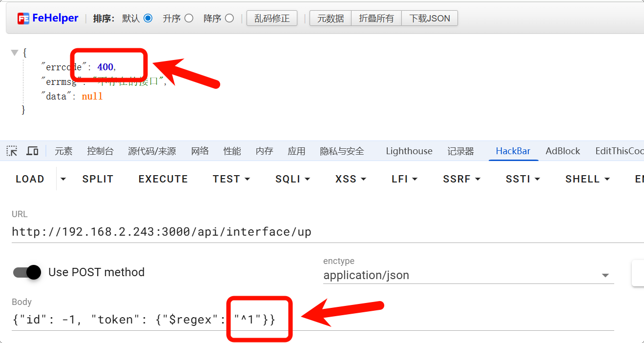Click the 下载JSON button
The image size is (644, 343).
[429, 19]
